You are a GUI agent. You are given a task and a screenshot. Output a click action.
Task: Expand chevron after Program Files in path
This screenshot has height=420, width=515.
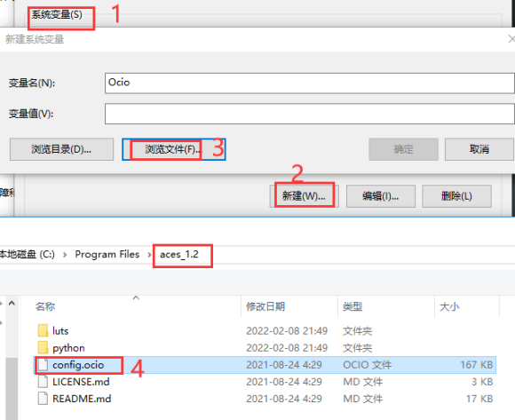click(149, 255)
